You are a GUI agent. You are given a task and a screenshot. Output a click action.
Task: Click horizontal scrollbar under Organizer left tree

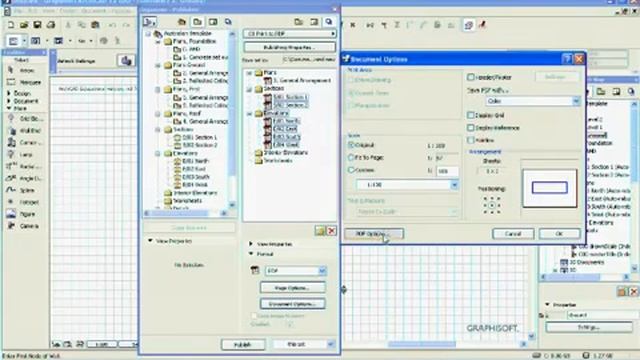pyautogui.click(x=186, y=213)
